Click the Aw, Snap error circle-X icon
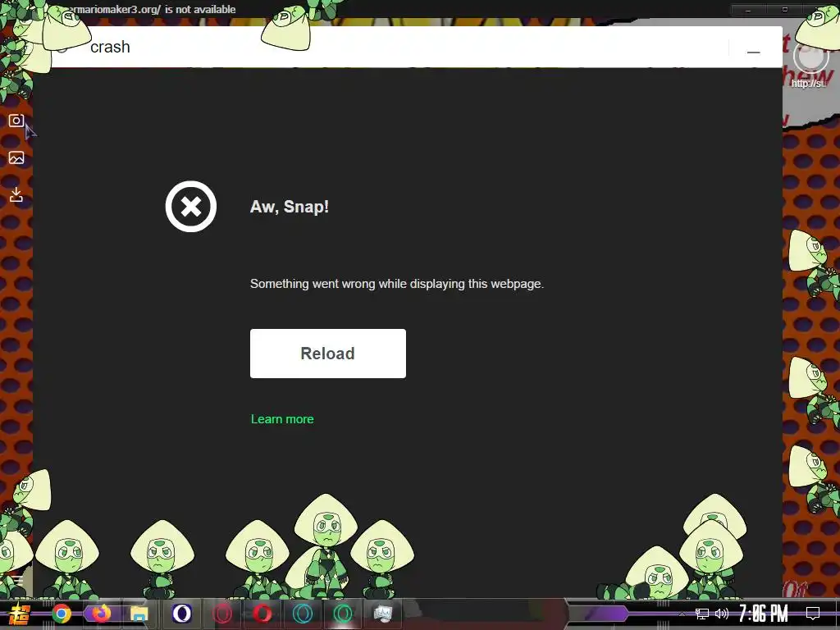The height and width of the screenshot is (630, 840). coord(190,206)
